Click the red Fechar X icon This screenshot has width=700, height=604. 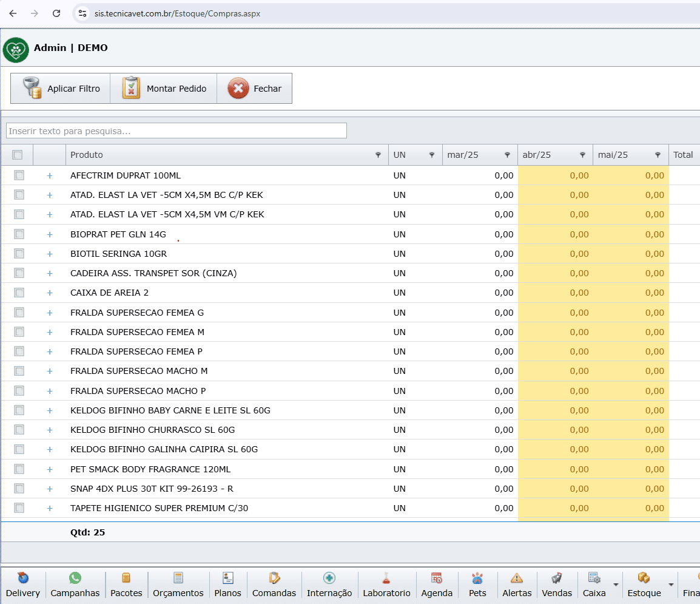(x=238, y=88)
